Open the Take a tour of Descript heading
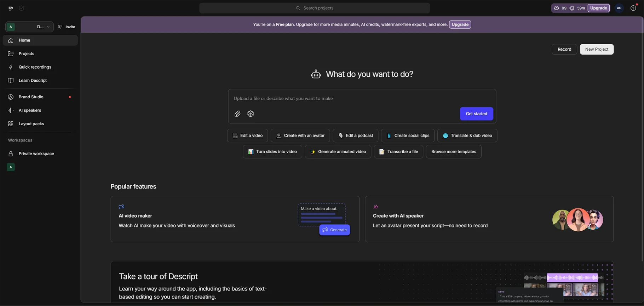This screenshot has width=644, height=306. coord(158,276)
